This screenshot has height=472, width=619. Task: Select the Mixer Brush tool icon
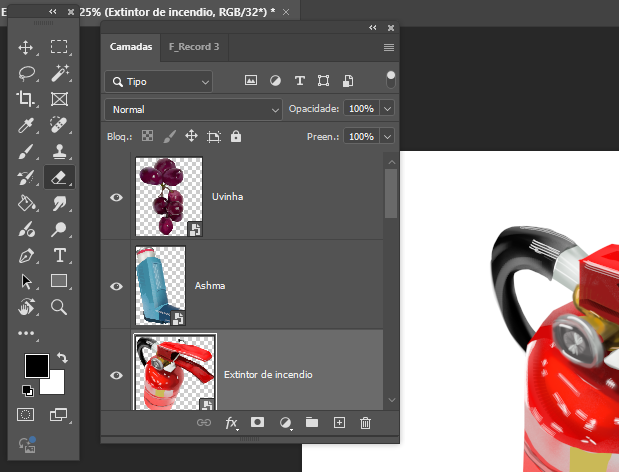(x=26, y=229)
